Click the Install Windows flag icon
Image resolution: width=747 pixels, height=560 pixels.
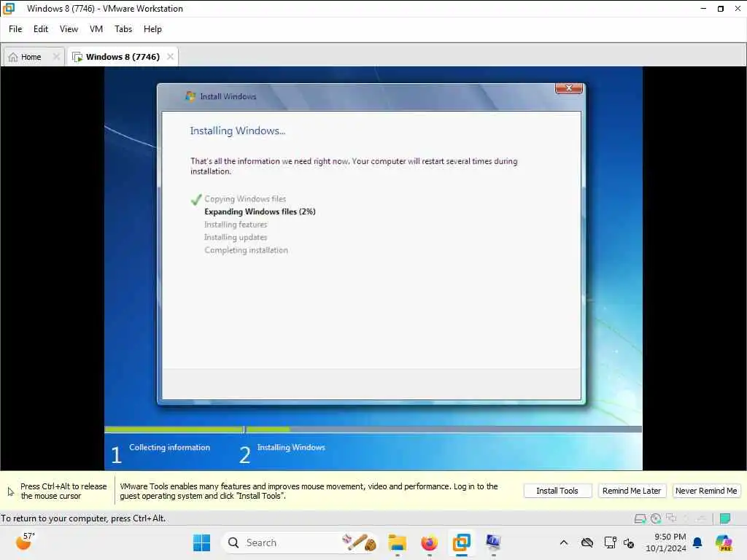point(190,96)
